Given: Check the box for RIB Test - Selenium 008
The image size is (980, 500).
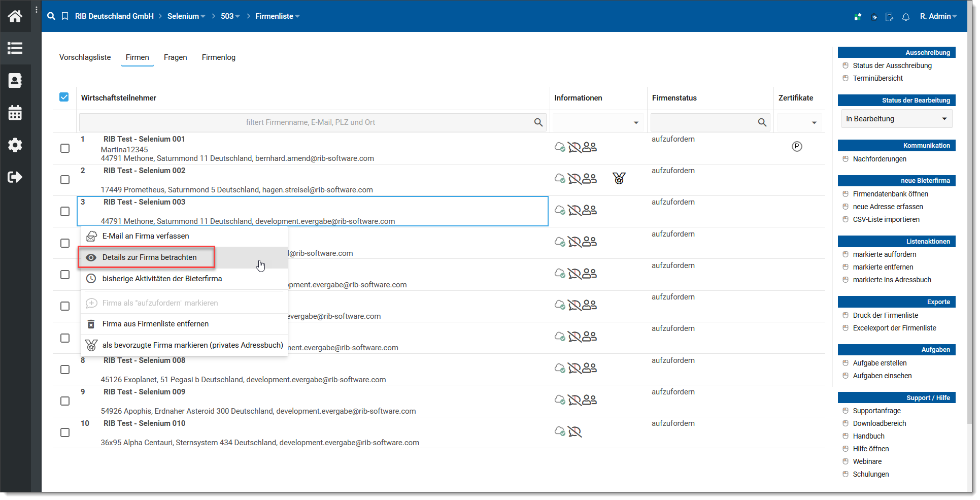Looking at the screenshot, I should [x=65, y=370].
